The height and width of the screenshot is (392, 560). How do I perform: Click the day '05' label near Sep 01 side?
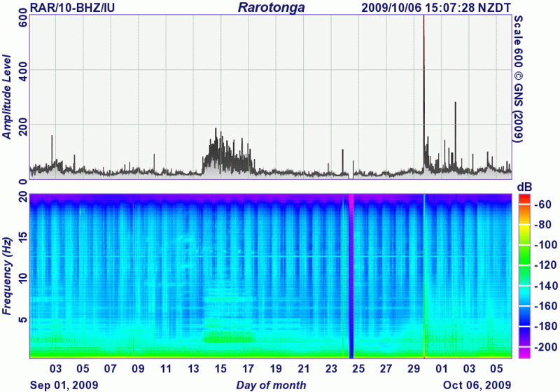tap(83, 368)
